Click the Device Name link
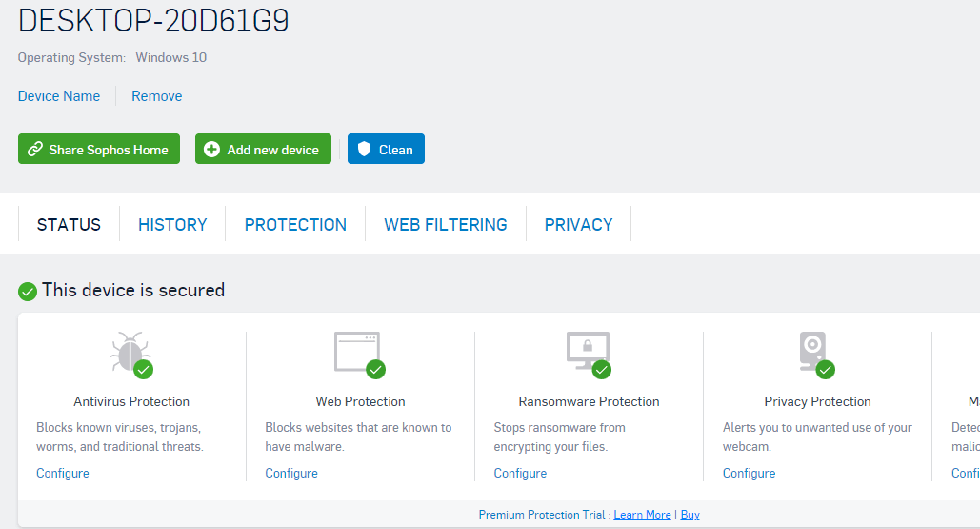The image size is (980, 529). coord(59,96)
